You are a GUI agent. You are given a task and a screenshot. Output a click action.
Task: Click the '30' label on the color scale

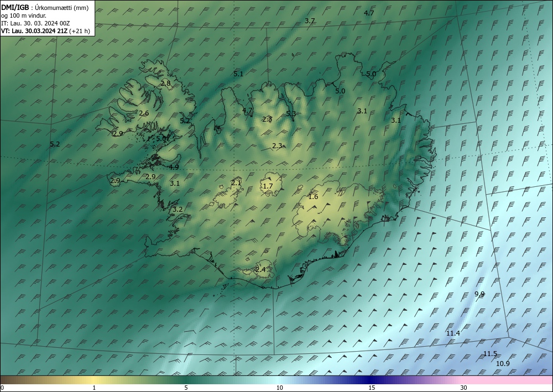[464, 388]
